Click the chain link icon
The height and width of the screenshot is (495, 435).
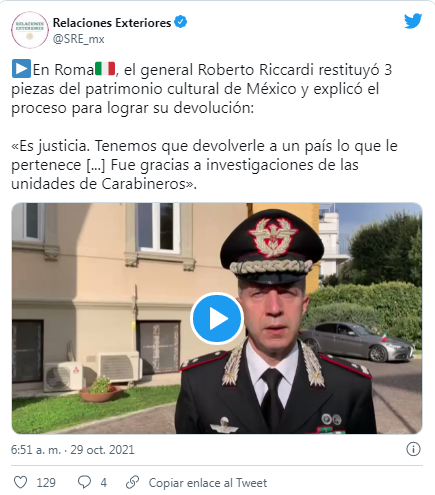(132, 482)
